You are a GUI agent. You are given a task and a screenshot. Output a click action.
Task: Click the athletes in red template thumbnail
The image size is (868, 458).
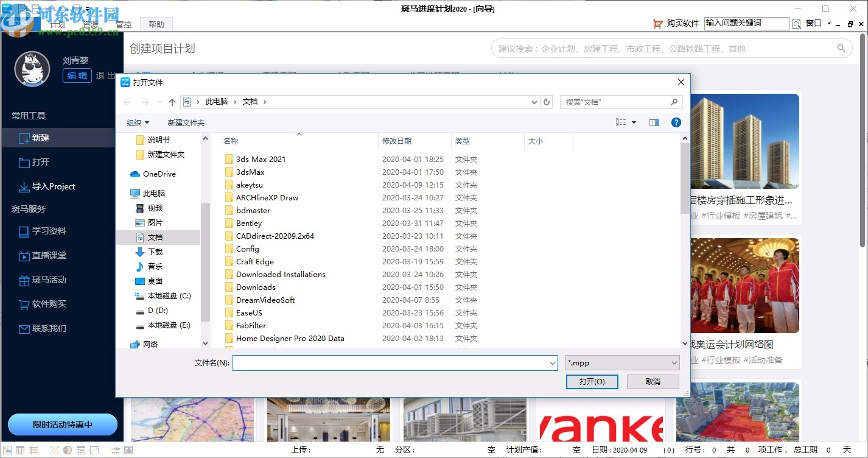tap(745, 286)
